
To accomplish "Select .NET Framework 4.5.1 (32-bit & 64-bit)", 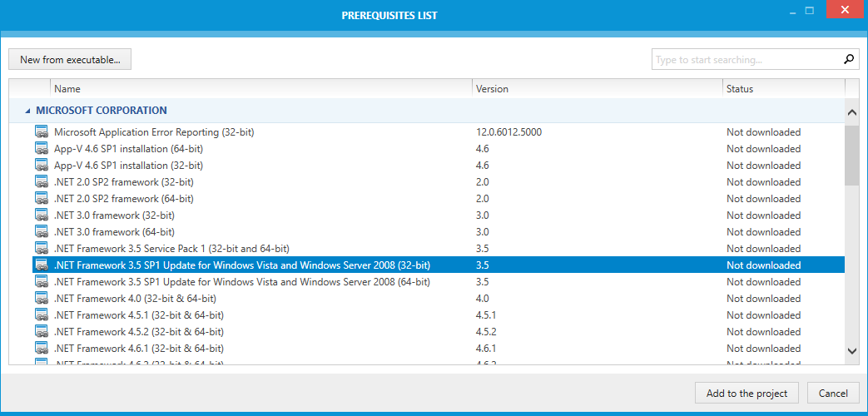I will coord(139,314).
